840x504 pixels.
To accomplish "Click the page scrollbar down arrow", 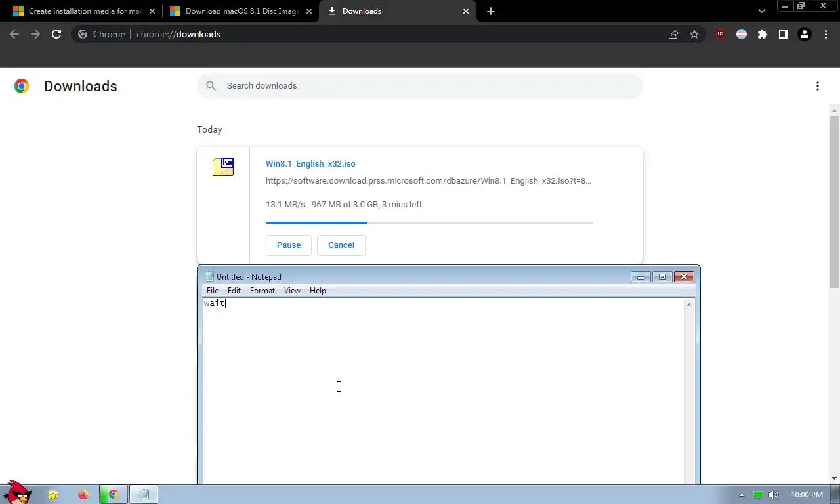I will click(x=835, y=478).
